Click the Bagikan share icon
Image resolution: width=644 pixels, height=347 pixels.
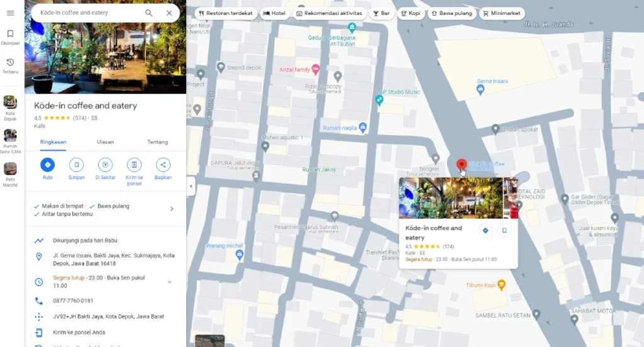tap(163, 165)
